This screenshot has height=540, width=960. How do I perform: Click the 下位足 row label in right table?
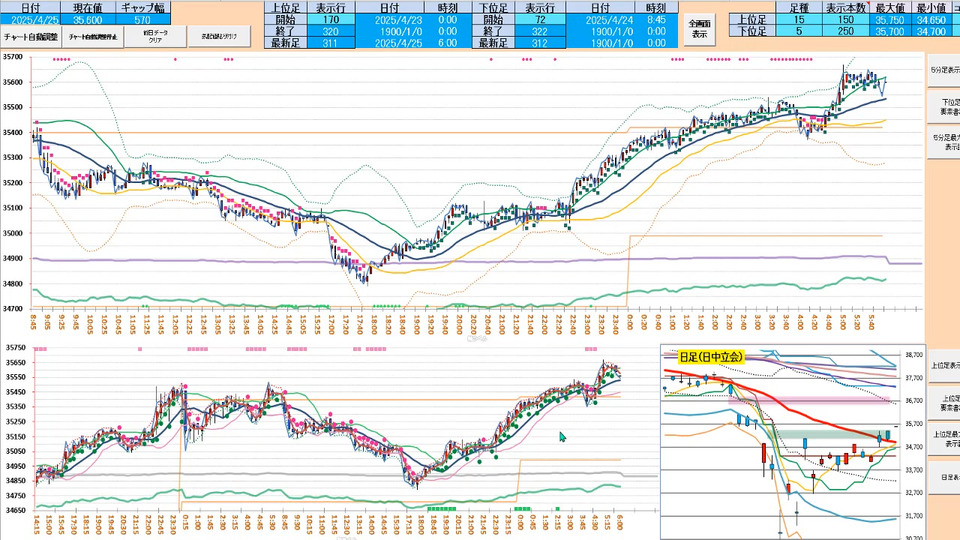[752, 31]
